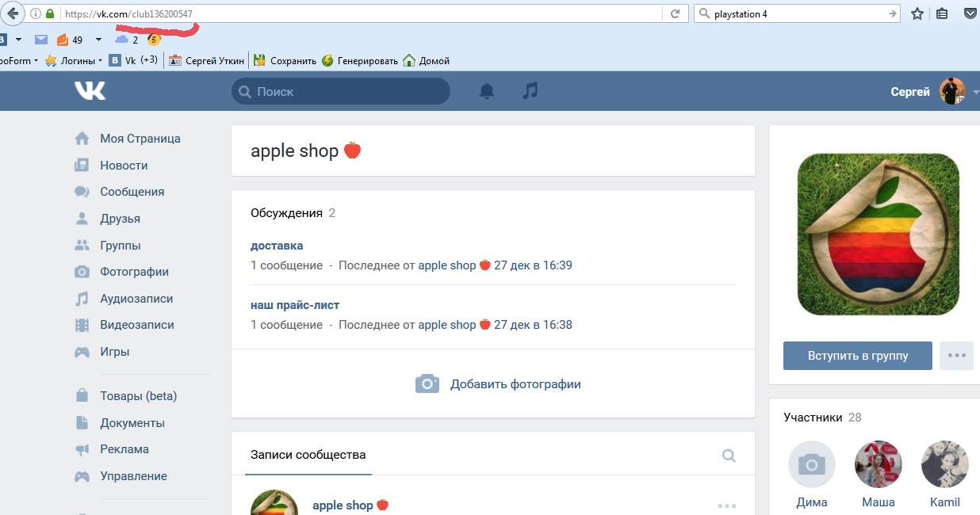Click the green padlock security icon
The height and width of the screenshot is (515, 980).
point(50,13)
